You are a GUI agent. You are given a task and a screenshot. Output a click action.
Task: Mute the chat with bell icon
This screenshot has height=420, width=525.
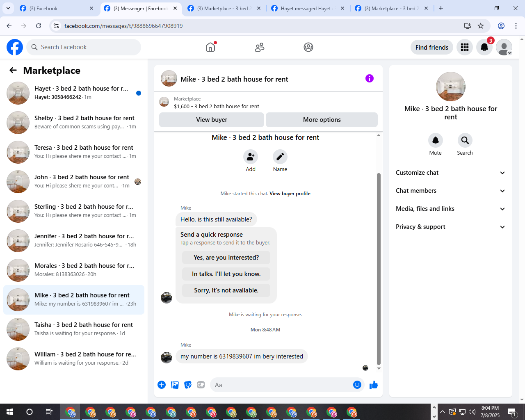[436, 140]
